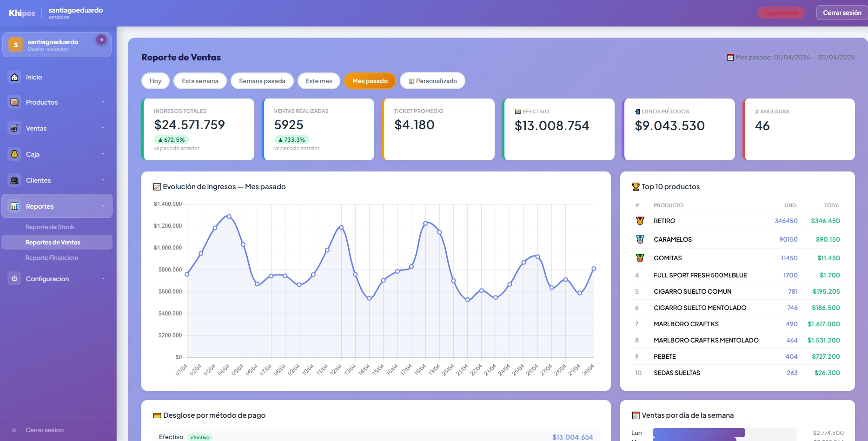Image resolution: width=868 pixels, height=441 pixels.
Task: Click the 18/04 data point on chart
Action: tap(425, 223)
